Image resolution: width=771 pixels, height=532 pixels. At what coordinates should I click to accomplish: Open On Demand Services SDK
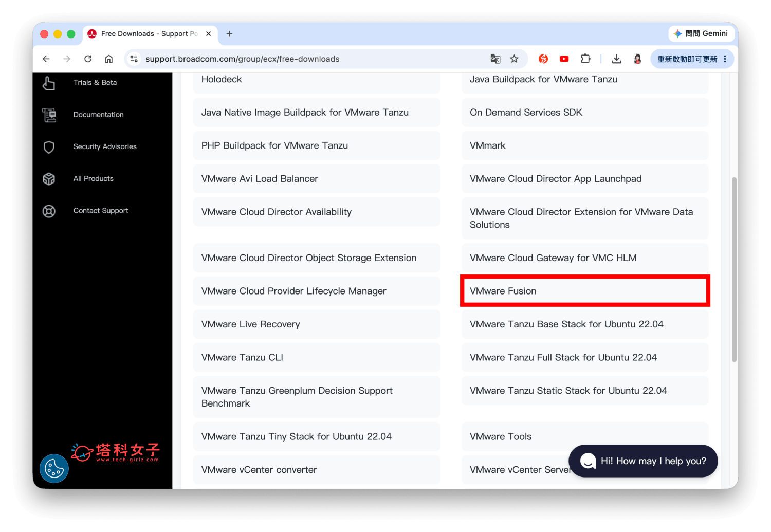coord(585,113)
